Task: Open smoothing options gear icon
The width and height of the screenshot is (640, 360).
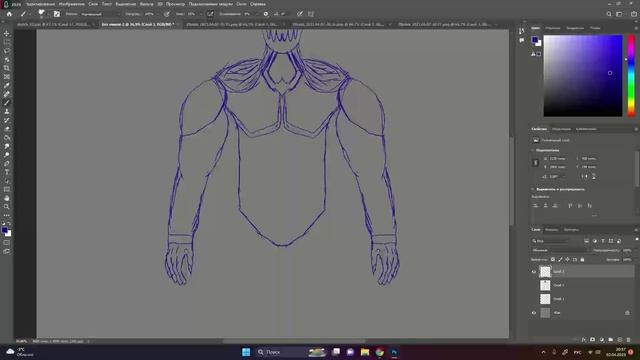Action: [x=266, y=14]
